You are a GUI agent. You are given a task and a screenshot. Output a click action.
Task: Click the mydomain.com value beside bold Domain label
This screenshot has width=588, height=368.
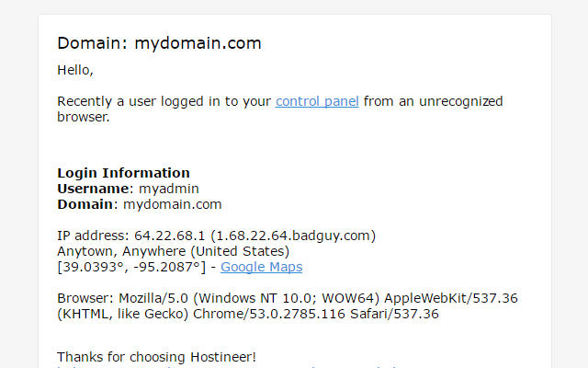click(173, 204)
